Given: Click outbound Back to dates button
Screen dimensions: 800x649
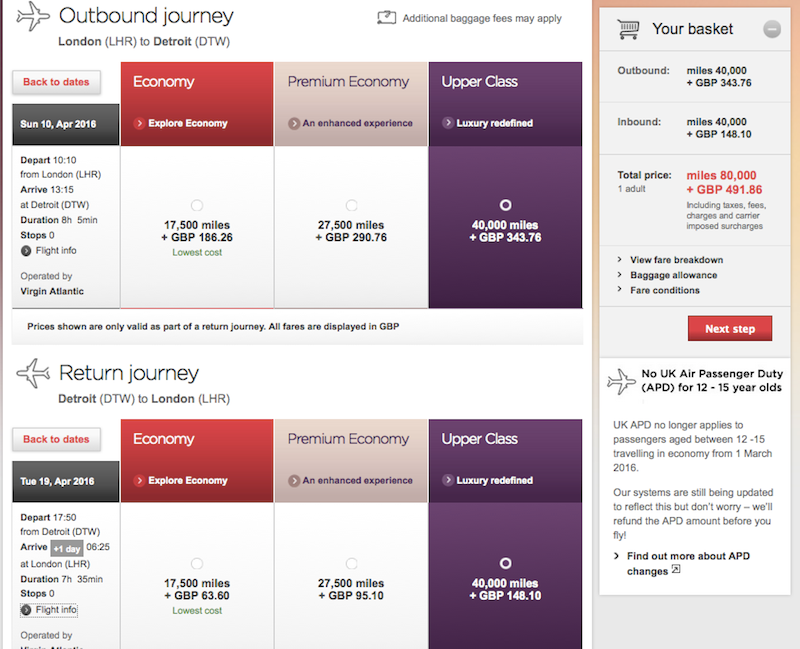Looking at the screenshot, I should point(56,82).
